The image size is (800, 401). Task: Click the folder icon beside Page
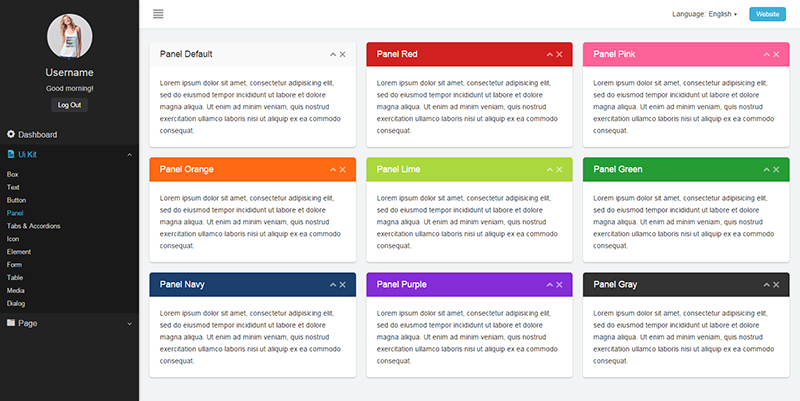coord(11,323)
